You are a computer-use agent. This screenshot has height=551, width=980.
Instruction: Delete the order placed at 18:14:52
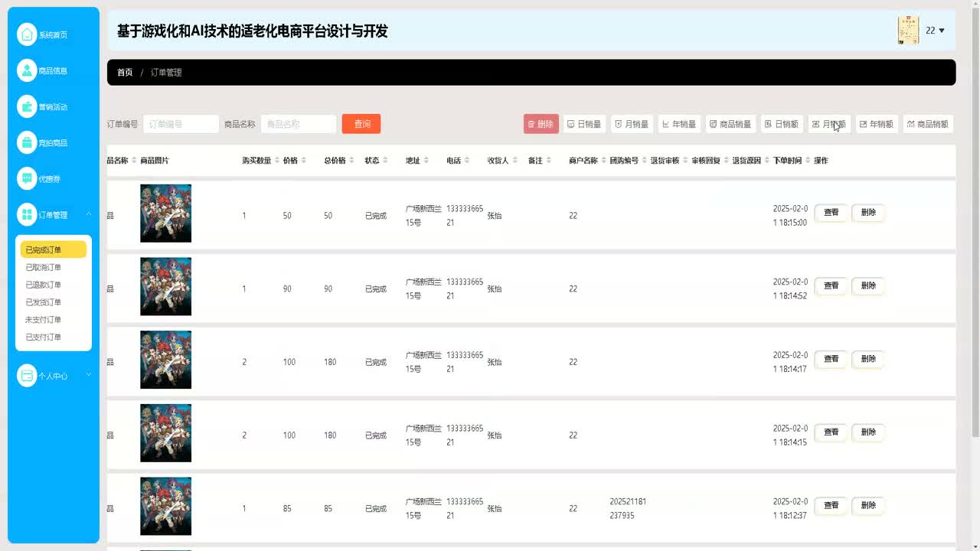[868, 286]
